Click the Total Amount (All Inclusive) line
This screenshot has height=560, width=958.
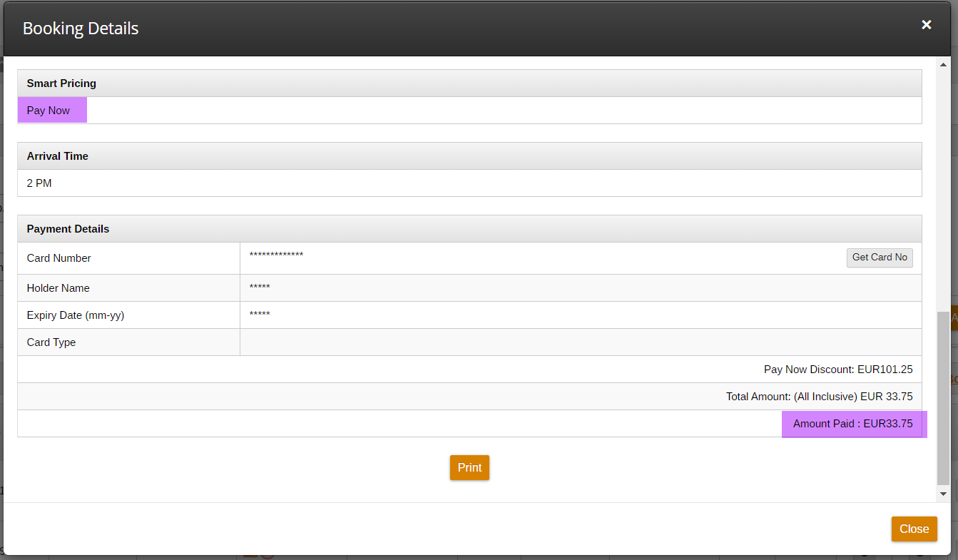tap(819, 397)
